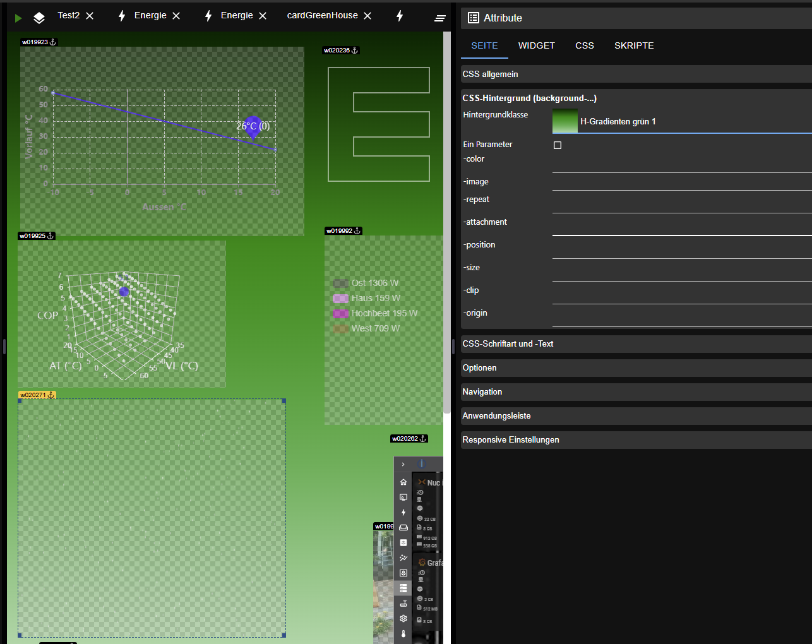Click the gear icon in preview sidebar

[403, 618]
